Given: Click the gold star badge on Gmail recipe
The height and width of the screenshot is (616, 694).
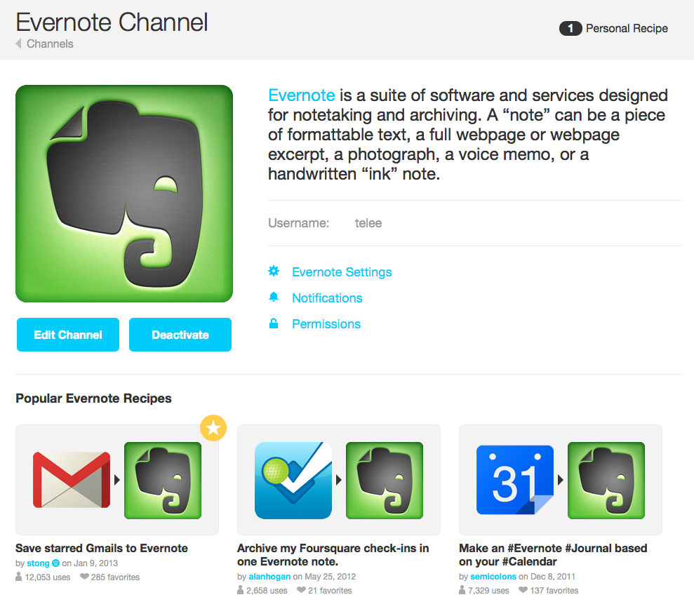Looking at the screenshot, I should point(213,427).
